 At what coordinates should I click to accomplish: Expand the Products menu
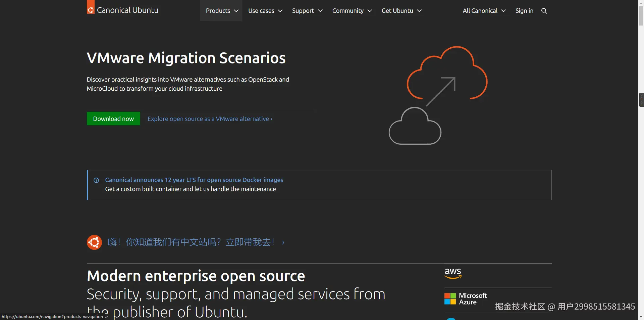coord(221,11)
